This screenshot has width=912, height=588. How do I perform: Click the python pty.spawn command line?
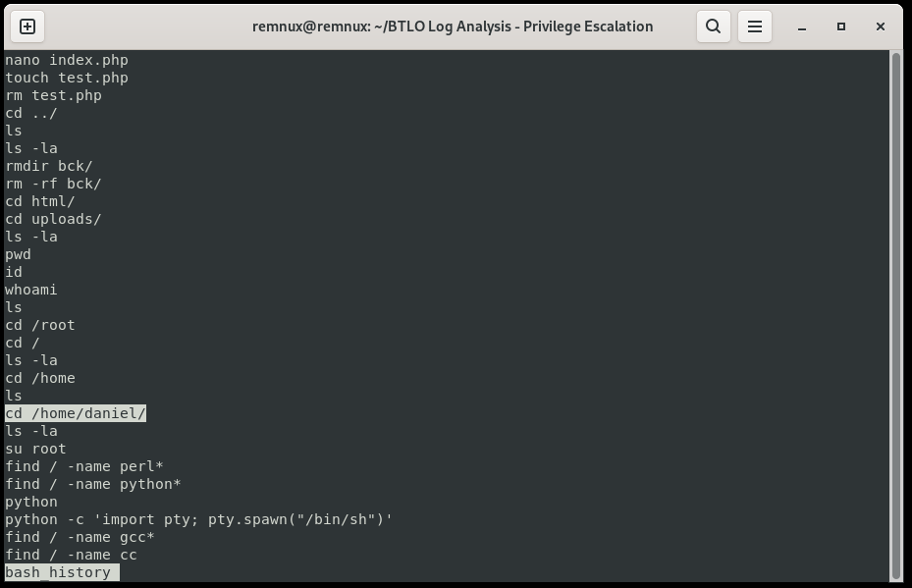pyautogui.click(x=199, y=519)
